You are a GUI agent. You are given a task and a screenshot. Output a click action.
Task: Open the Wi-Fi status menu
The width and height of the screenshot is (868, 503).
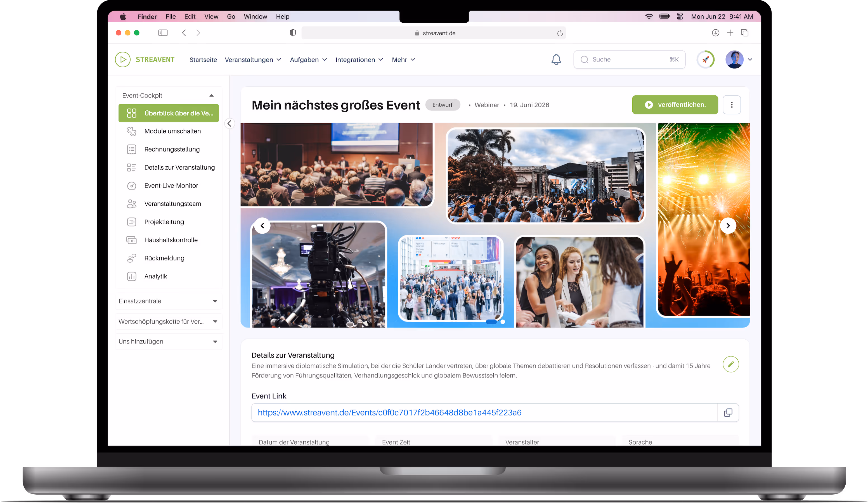649,16
